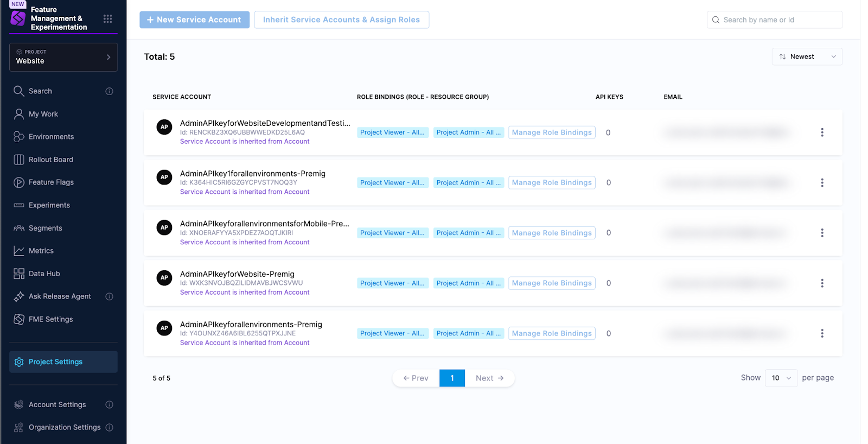Screen dimensions: 868x444
Task: Expand the Website project selector
Action: (x=63, y=57)
